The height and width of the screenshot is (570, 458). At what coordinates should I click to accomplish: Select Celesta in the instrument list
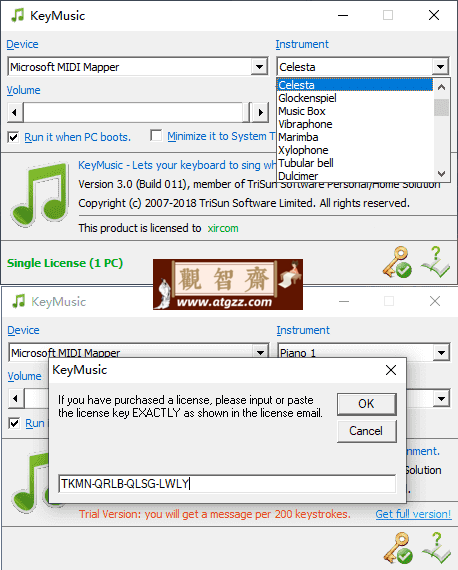[x=355, y=85]
